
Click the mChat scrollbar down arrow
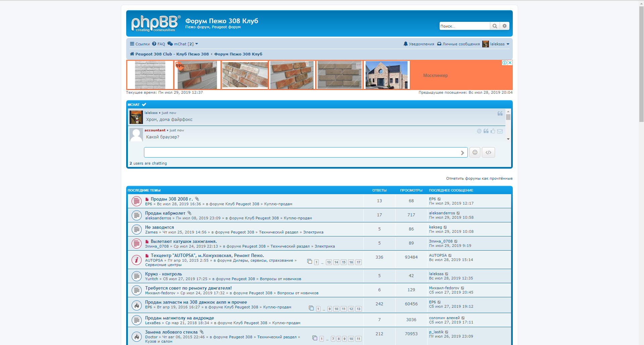pos(508,139)
